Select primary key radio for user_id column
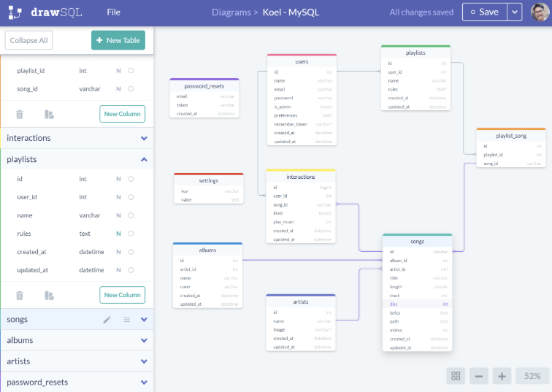This screenshot has height=392, width=552. pyautogui.click(x=131, y=197)
